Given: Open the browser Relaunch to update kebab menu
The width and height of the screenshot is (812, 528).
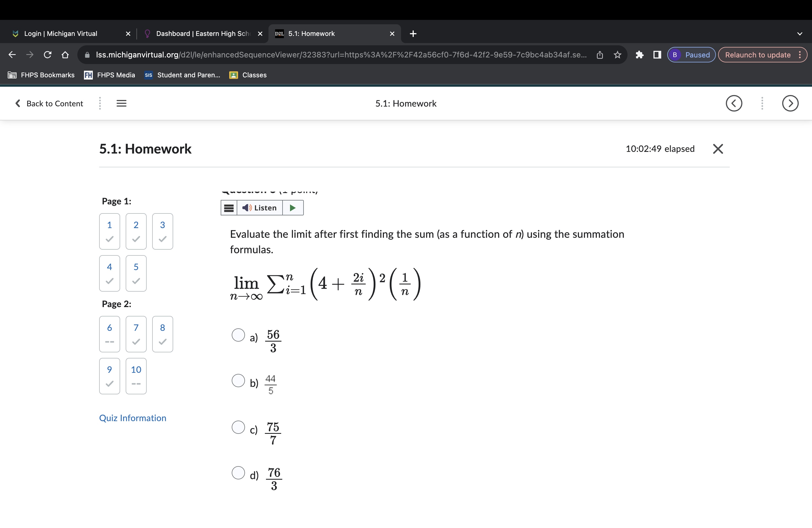Looking at the screenshot, I should (x=801, y=55).
